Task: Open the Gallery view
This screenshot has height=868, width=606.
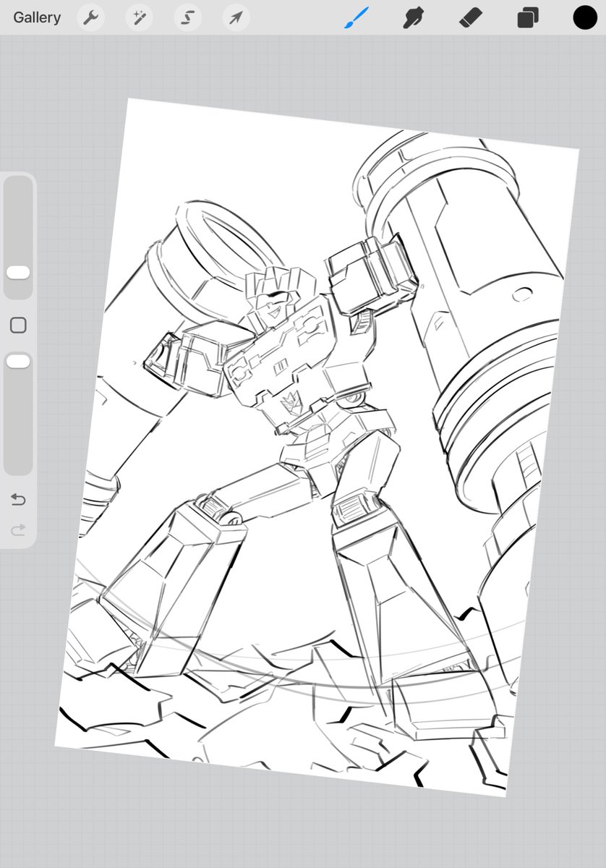Action: [37, 17]
